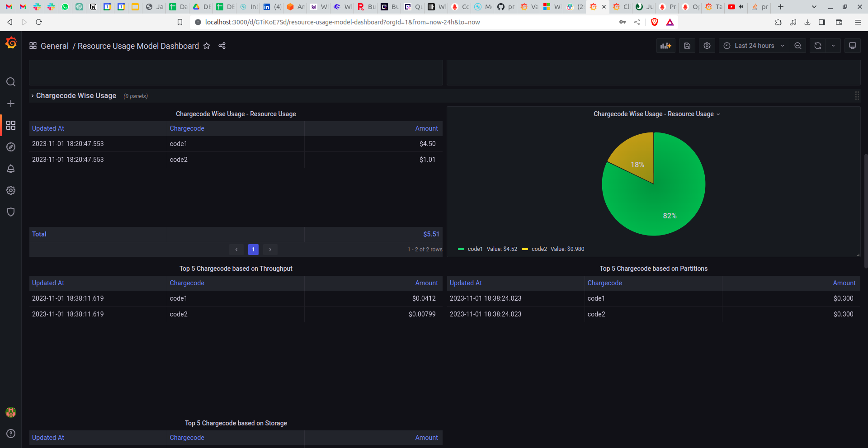This screenshot has width=868, height=448.
Task: Open dashboard settings gear in toolbar
Action: tap(707, 46)
